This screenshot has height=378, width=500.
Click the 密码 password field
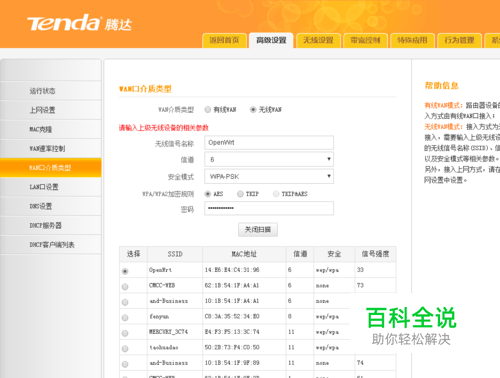pos(269,208)
